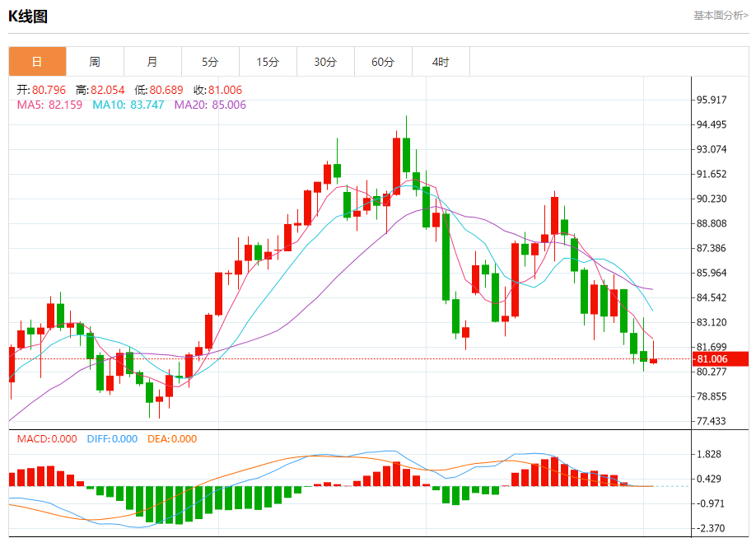The image size is (756, 538).
Task: Click the high price 82.054
Action: coord(108,91)
